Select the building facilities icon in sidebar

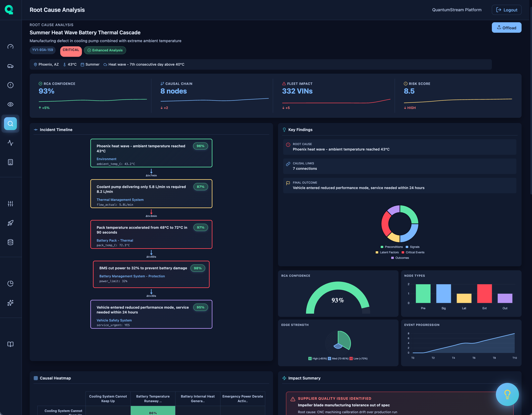pyautogui.click(x=10, y=162)
